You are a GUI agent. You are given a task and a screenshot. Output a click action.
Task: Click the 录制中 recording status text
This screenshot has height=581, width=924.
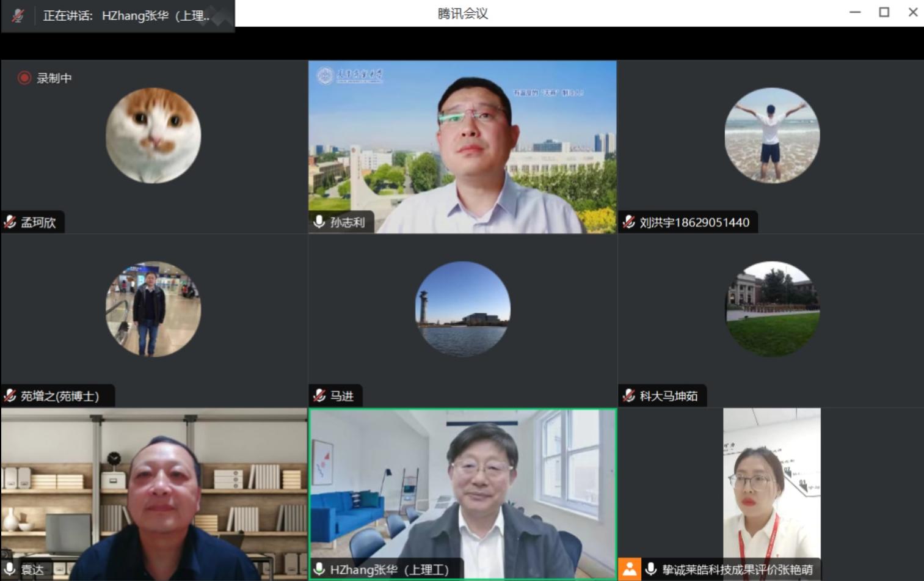click(x=54, y=78)
